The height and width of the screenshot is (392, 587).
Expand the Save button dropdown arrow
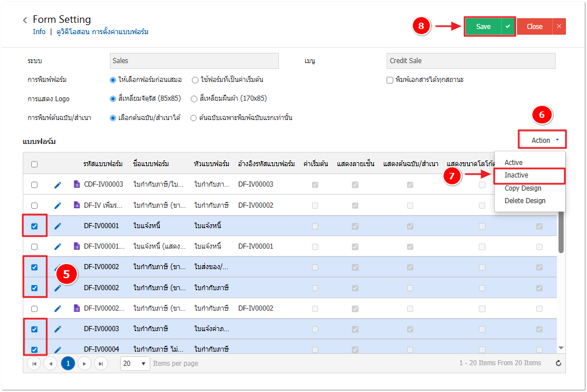pos(508,27)
